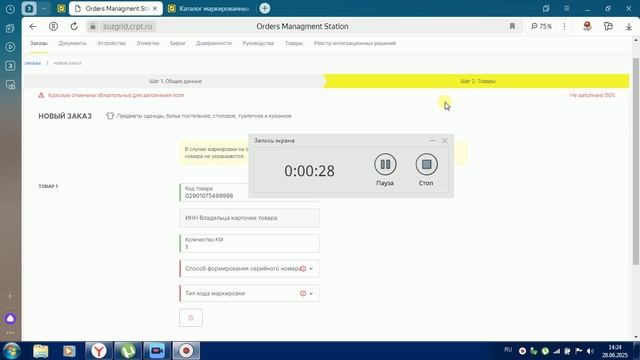
Task: Pause the screen recording
Action: pyautogui.click(x=385, y=164)
